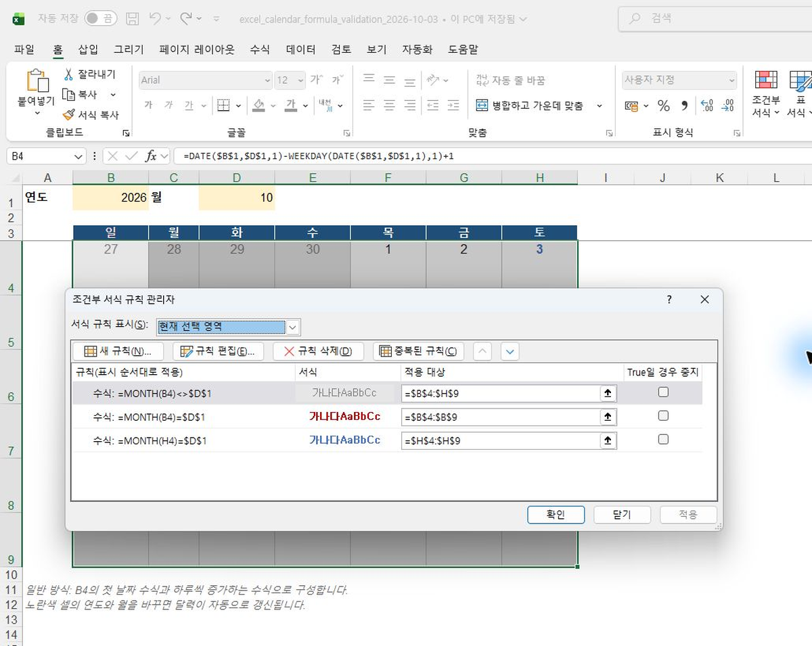This screenshot has height=646, width=812.
Task: Click the decrease font size button
Action: click(x=336, y=80)
